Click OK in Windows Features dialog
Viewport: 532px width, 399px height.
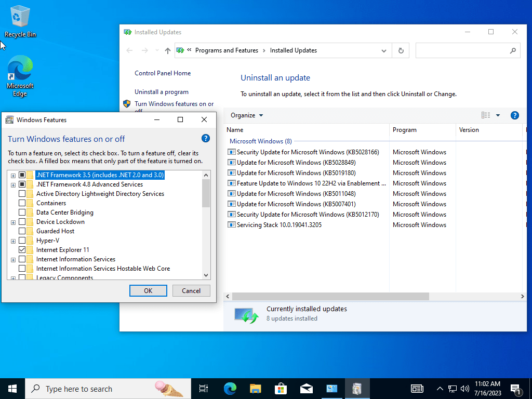148,291
